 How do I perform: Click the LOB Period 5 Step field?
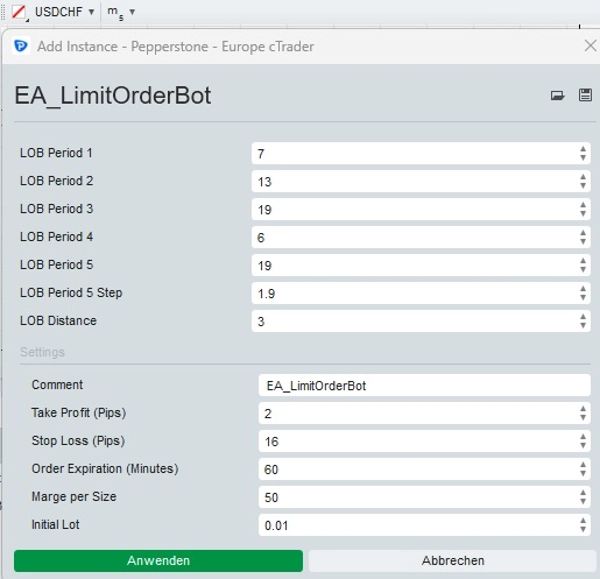pos(421,293)
